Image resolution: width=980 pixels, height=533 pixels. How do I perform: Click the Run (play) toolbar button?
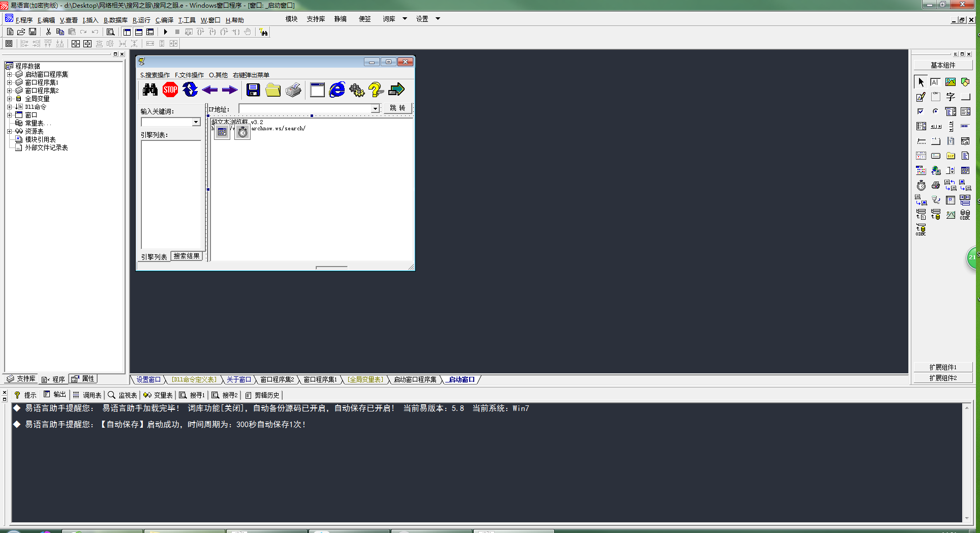point(166,32)
